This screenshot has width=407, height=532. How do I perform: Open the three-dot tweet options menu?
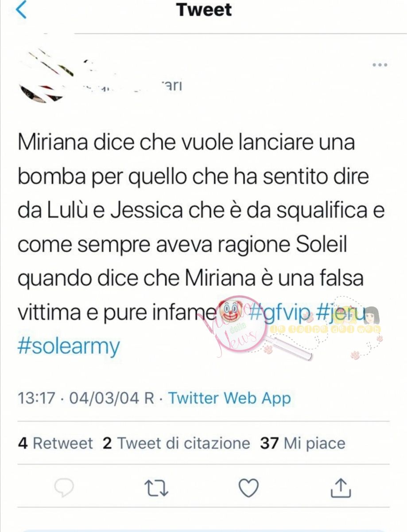[380, 65]
